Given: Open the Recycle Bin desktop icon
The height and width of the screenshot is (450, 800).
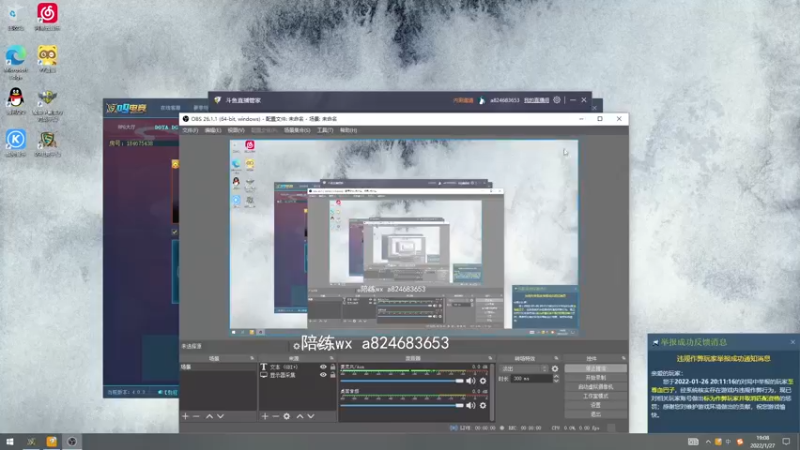Looking at the screenshot, I should pyautogui.click(x=15, y=17).
